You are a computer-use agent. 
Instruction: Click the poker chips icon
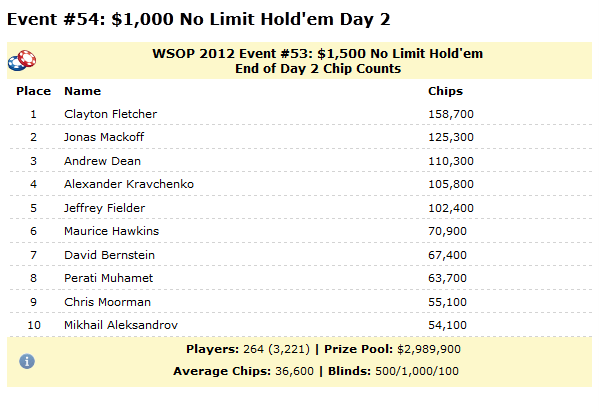click(x=22, y=61)
